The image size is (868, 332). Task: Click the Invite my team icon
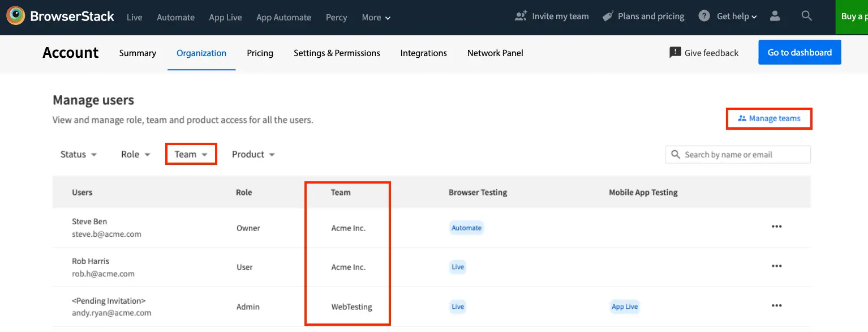[x=521, y=16]
